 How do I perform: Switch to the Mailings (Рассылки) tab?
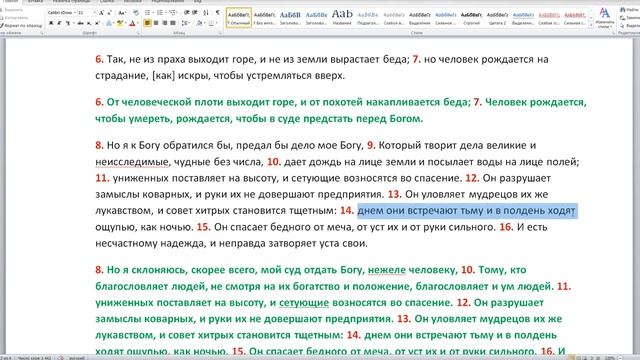(x=133, y=1)
